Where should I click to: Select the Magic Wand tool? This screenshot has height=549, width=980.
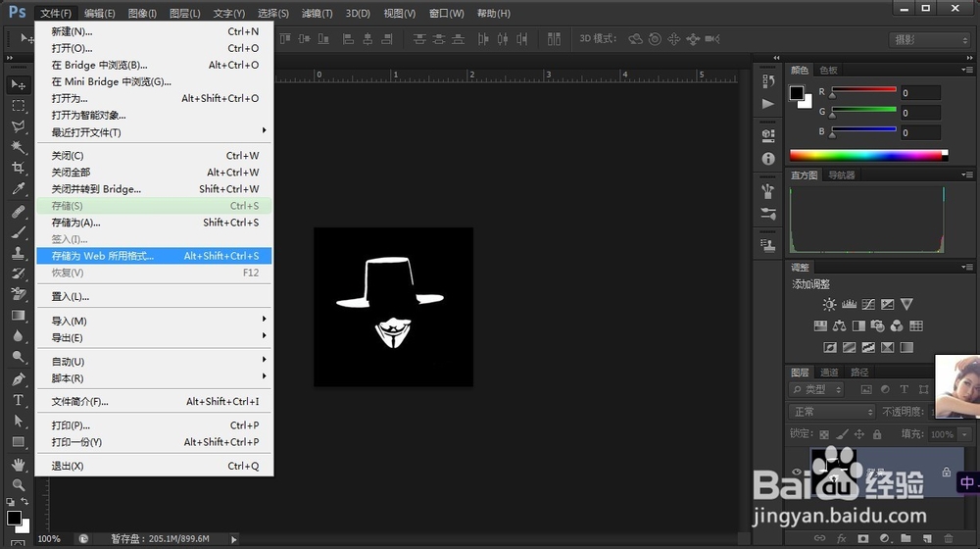18,147
